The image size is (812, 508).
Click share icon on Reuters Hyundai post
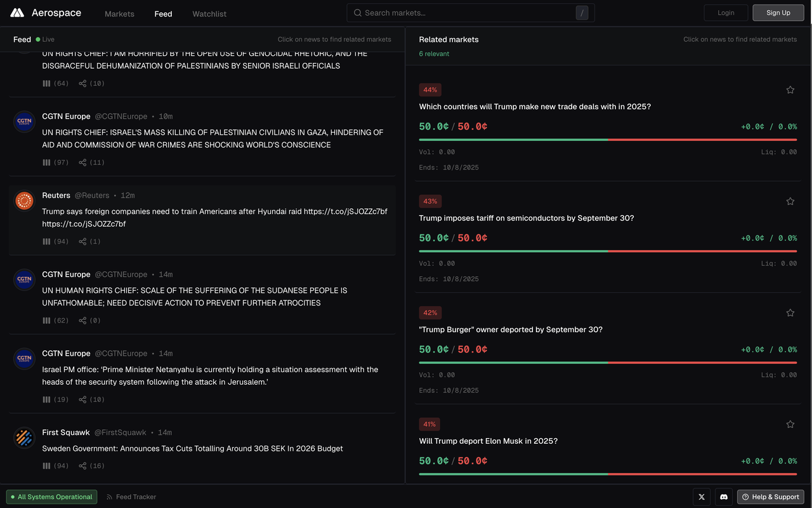pos(82,241)
